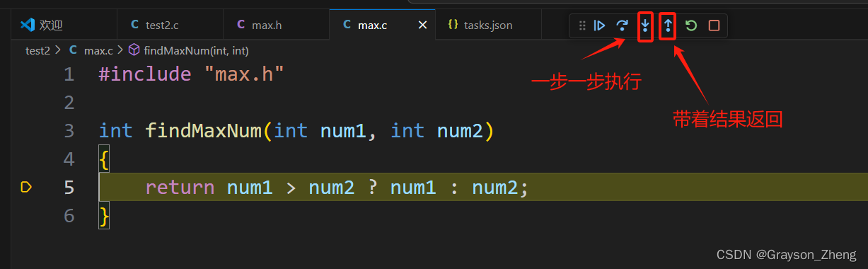Click the findMaxNum function name

[x=204, y=130]
